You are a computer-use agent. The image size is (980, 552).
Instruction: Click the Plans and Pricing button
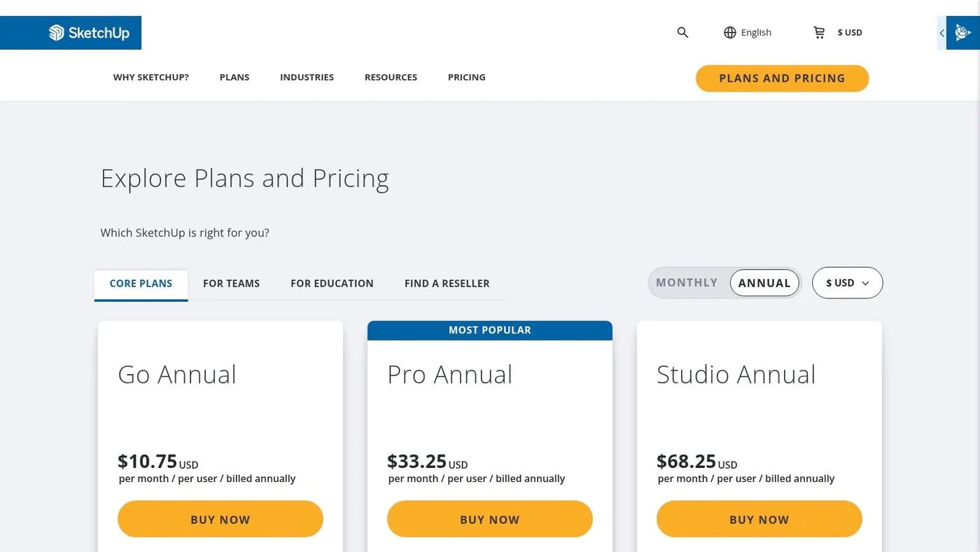782,78
